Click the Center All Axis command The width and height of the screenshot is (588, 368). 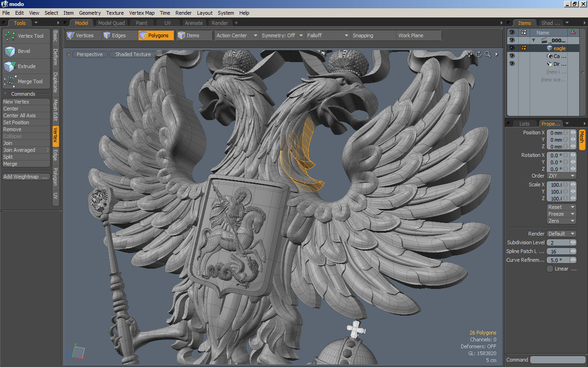26,115
